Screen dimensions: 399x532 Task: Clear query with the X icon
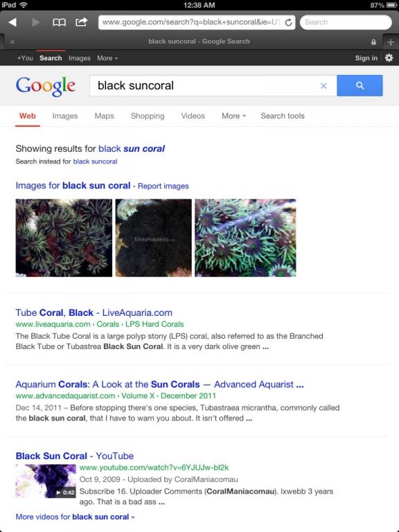pyautogui.click(x=323, y=86)
